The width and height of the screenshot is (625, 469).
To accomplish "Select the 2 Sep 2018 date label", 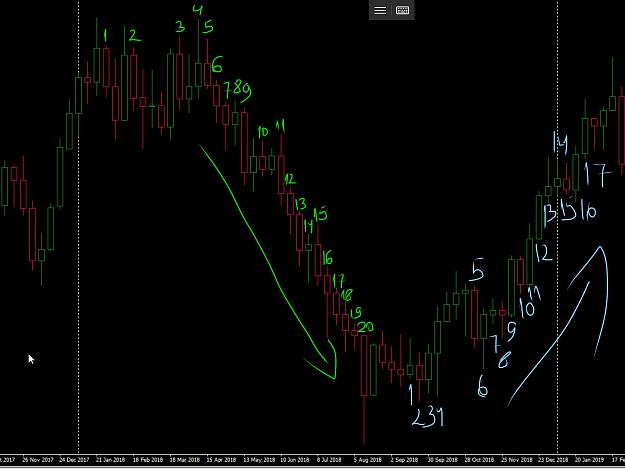I will (404, 460).
